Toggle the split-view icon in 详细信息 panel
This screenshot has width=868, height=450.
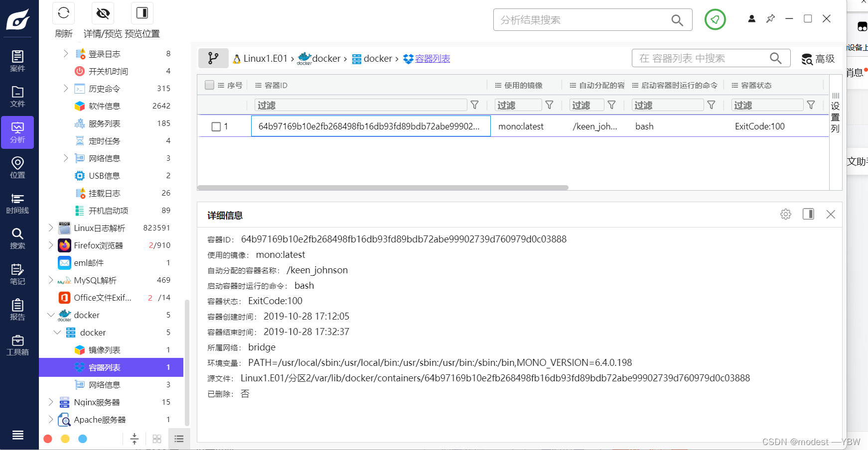click(808, 214)
